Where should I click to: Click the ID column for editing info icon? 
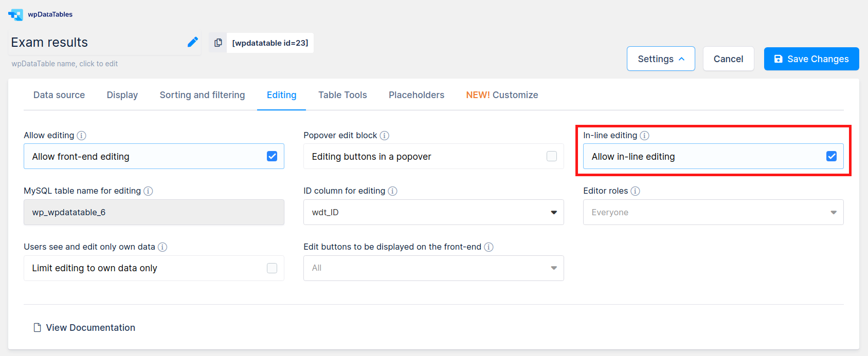[392, 191]
